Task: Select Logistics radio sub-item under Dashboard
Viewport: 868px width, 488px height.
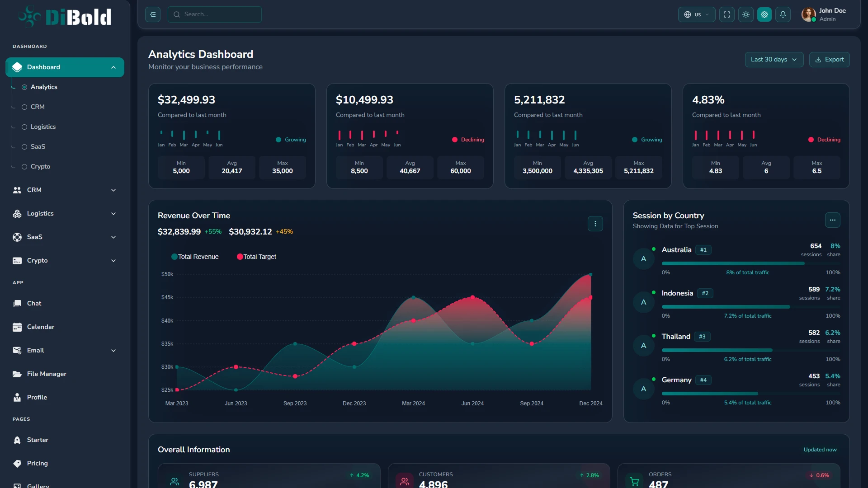Action: (24, 127)
